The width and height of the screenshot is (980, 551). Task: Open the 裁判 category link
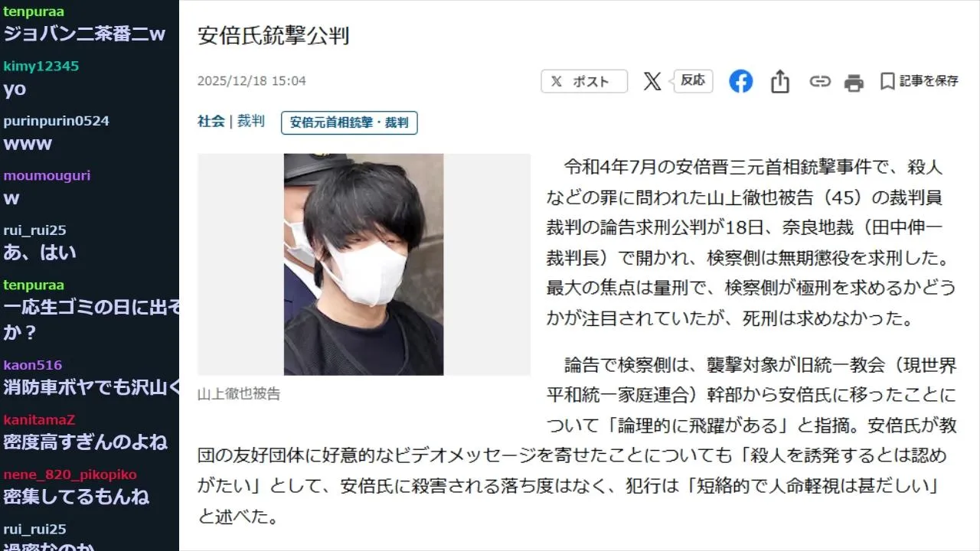tap(251, 121)
